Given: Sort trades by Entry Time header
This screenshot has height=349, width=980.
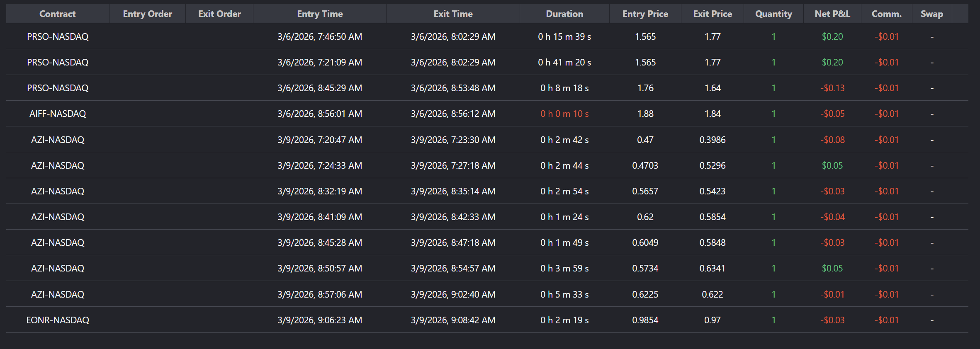Looking at the screenshot, I should [320, 14].
